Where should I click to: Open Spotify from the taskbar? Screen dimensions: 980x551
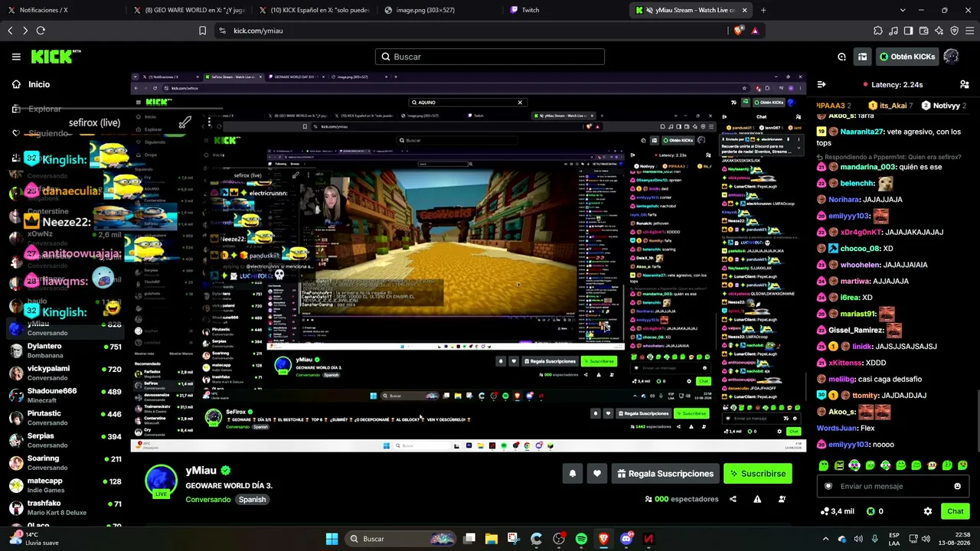point(581,539)
